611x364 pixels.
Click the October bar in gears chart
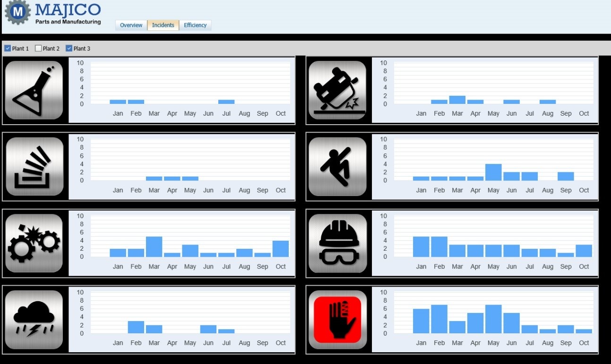pos(281,249)
